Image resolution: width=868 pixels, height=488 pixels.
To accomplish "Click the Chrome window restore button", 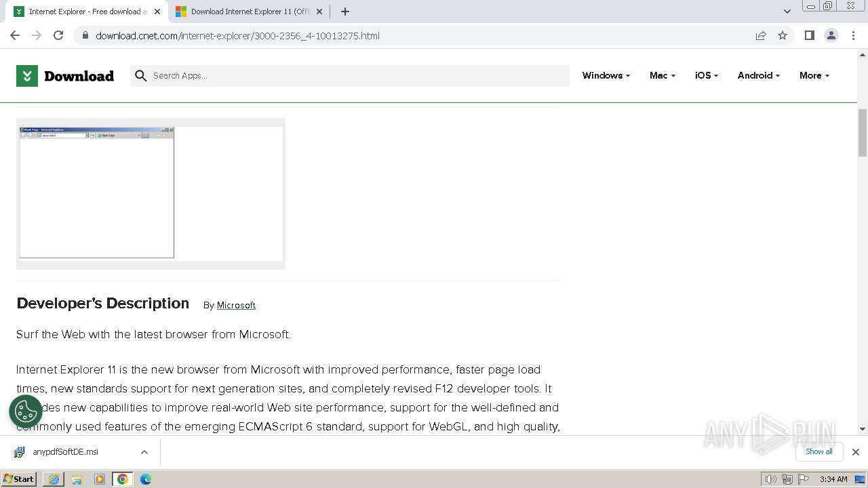I will click(x=828, y=6).
